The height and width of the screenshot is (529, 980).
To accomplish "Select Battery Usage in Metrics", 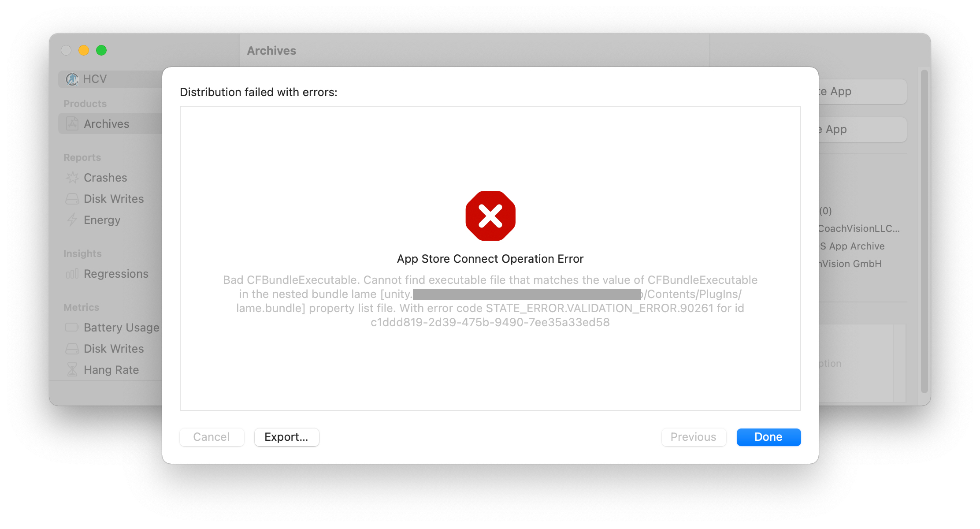I will pyautogui.click(x=121, y=328).
